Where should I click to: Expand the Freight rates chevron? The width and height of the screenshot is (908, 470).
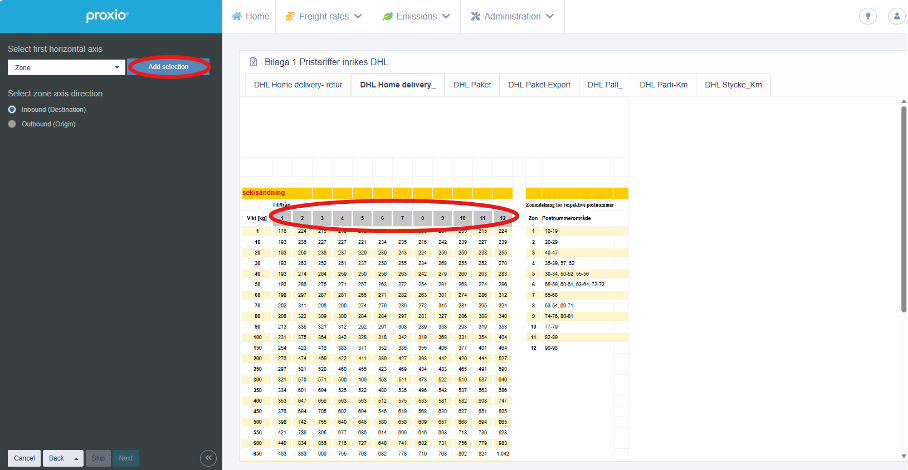[x=358, y=16]
